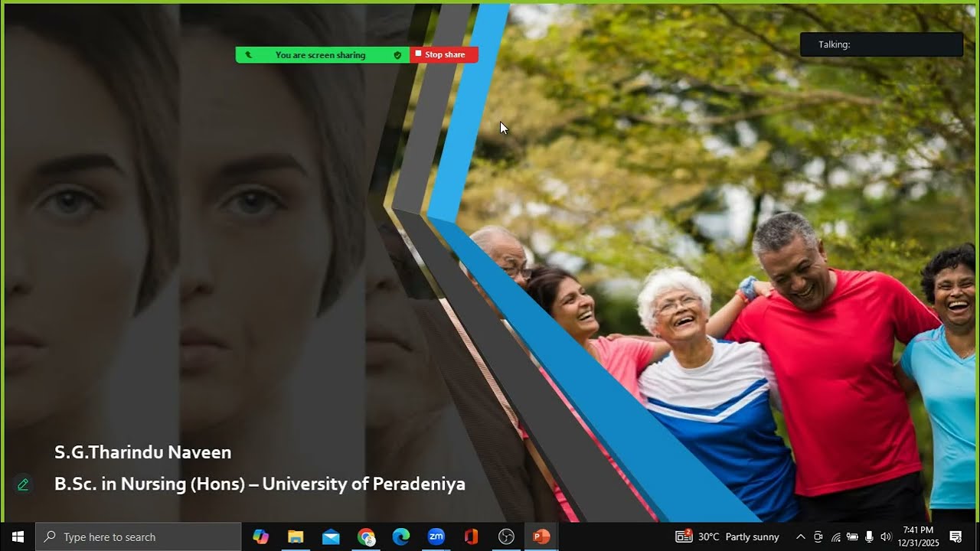Click the '30°C Partly sunny' weather text
The height and width of the screenshot is (551, 980).
[x=738, y=536]
